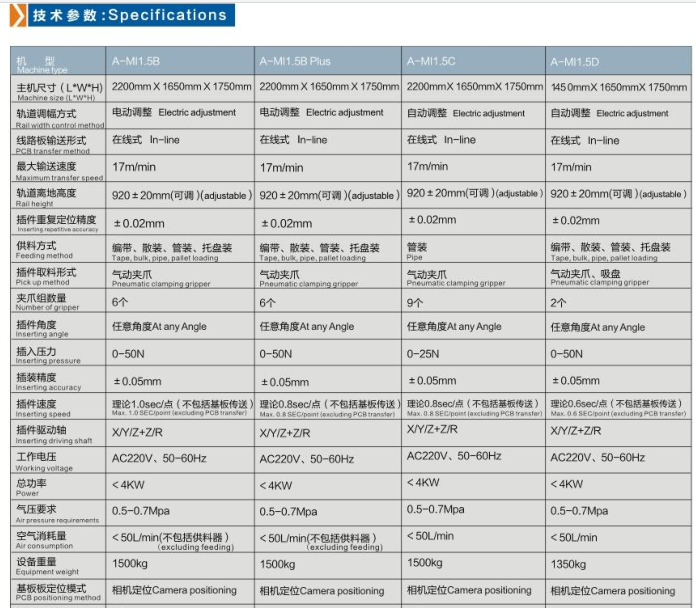Click <50L/min cell under A-MI1.5C

tap(474, 539)
